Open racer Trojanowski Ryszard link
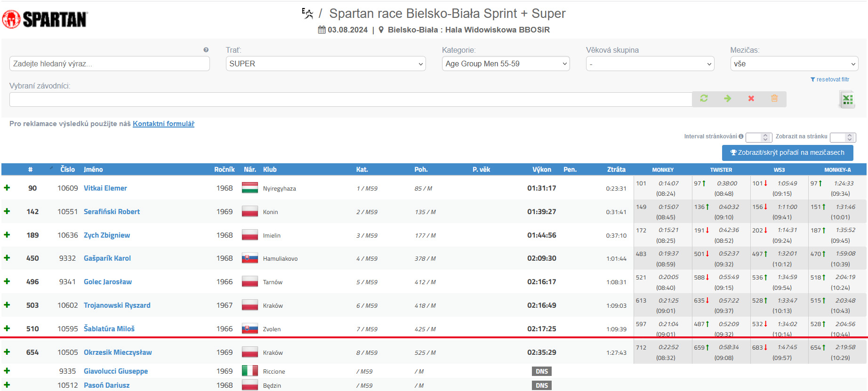 [x=117, y=305]
